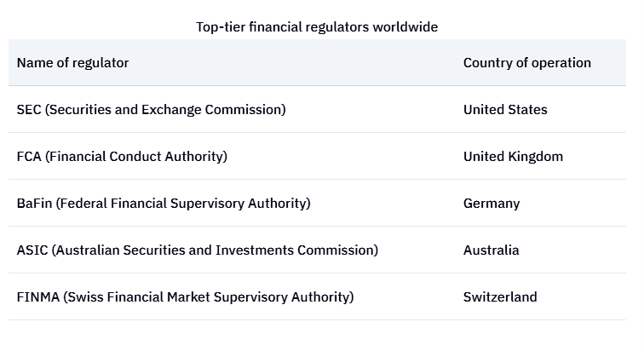644x351 pixels.
Task: Click the 'SEC' abbreviation text
Action: pyautogui.click(x=29, y=110)
